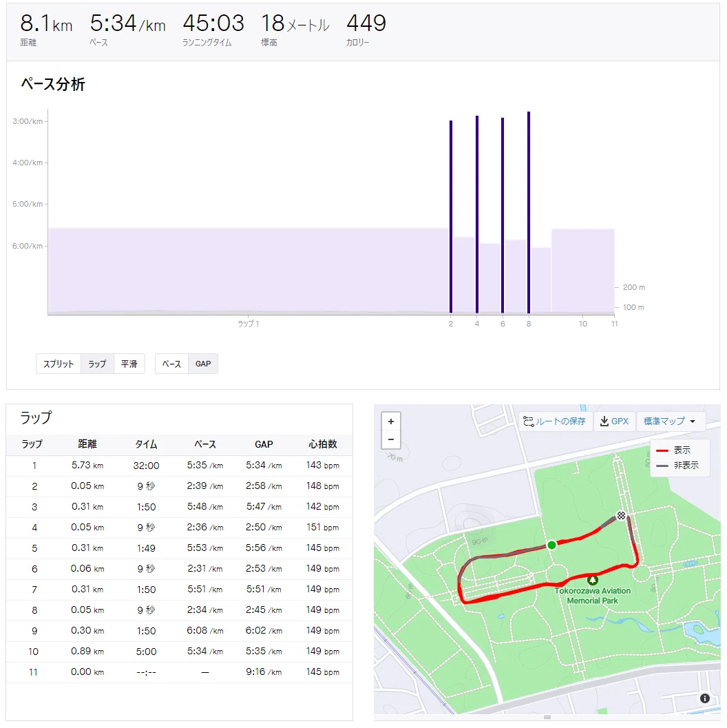Click the green start point marker
The height and width of the screenshot is (728, 727).
coord(551,545)
